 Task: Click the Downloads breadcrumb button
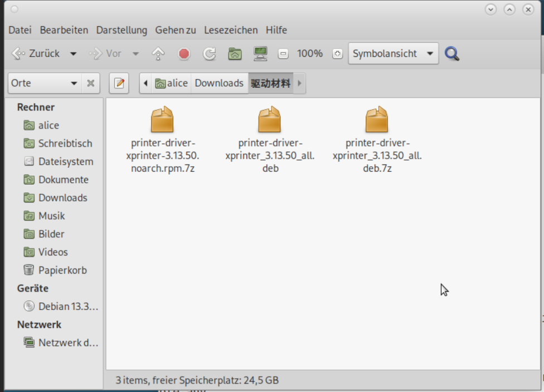point(219,83)
